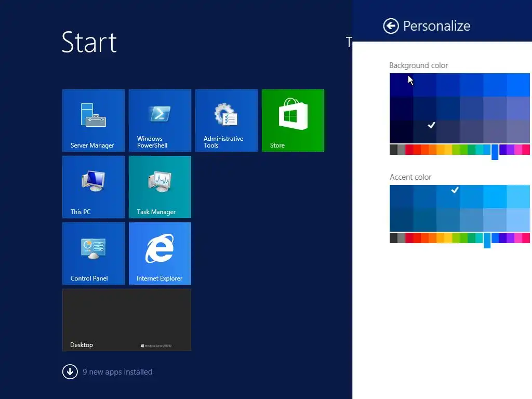Choose dark gray on the Accent hue strip
Screen dimensions: 532x399
point(394,238)
